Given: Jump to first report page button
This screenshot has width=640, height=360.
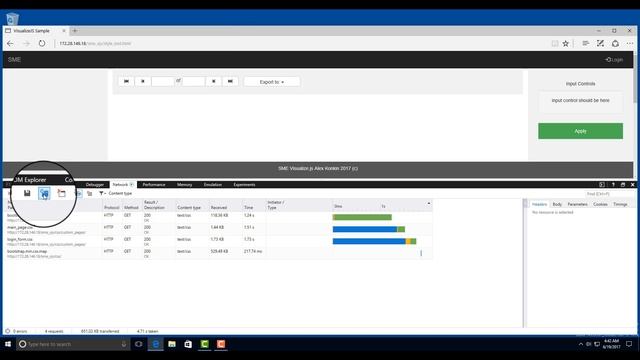Looking at the screenshot, I should click(126, 81).
